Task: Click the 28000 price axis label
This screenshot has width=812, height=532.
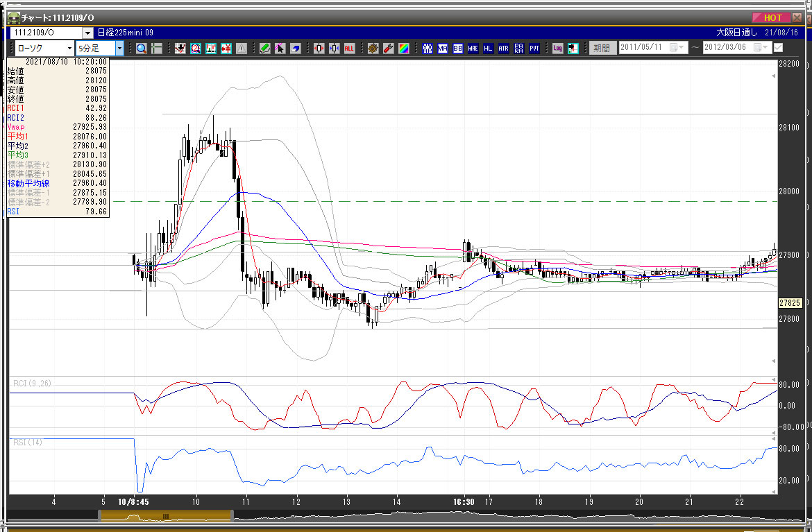Action: [x=789, y=191]
